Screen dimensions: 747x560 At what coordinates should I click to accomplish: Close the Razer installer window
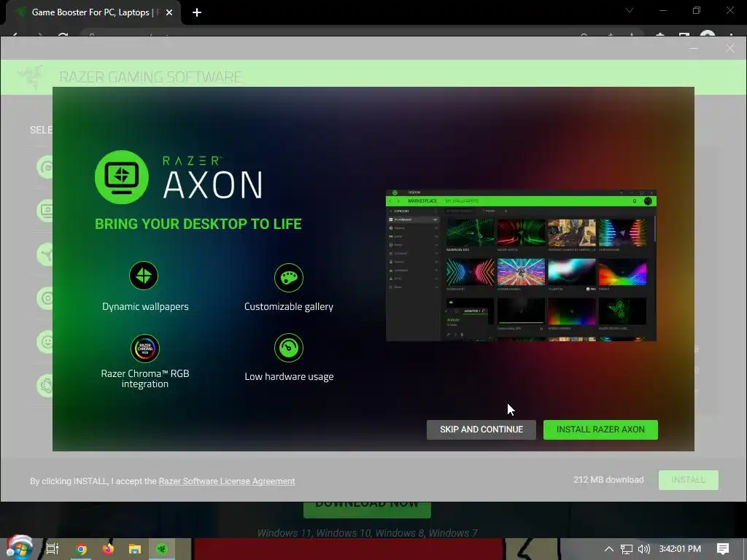point(729,48)
